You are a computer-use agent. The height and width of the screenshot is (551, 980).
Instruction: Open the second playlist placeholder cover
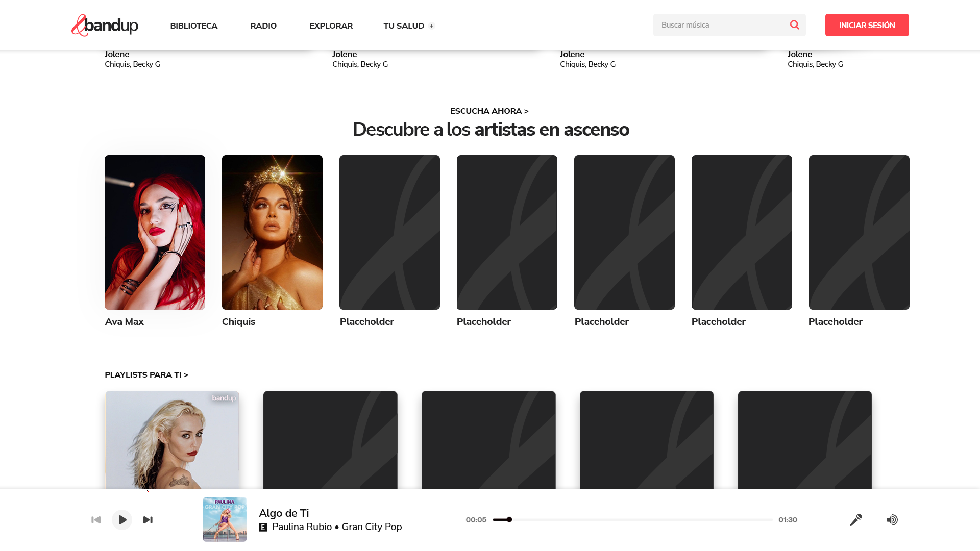(x=330, y=440)
